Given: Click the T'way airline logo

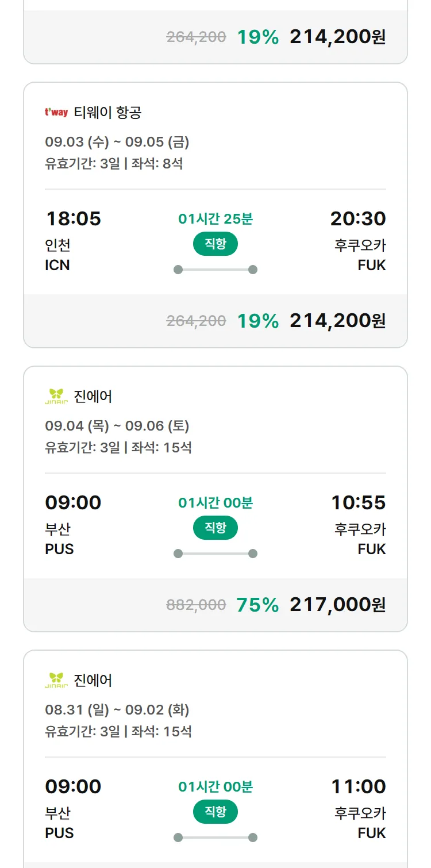Looking at the screenshot, I should [56, 113].
